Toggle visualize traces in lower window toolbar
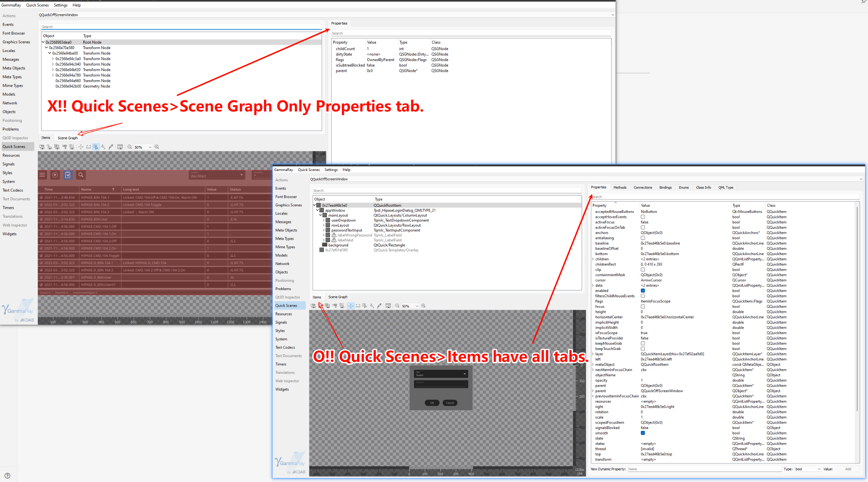This screenshot has height=482, width=868. pyautogui.click(x=342, y=306)
